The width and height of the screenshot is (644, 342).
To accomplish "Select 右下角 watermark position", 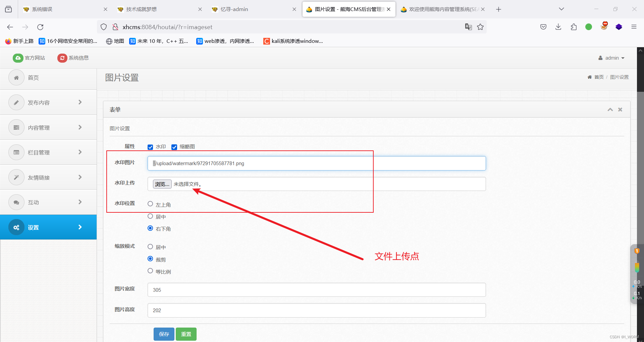I will tap(150, 228).
